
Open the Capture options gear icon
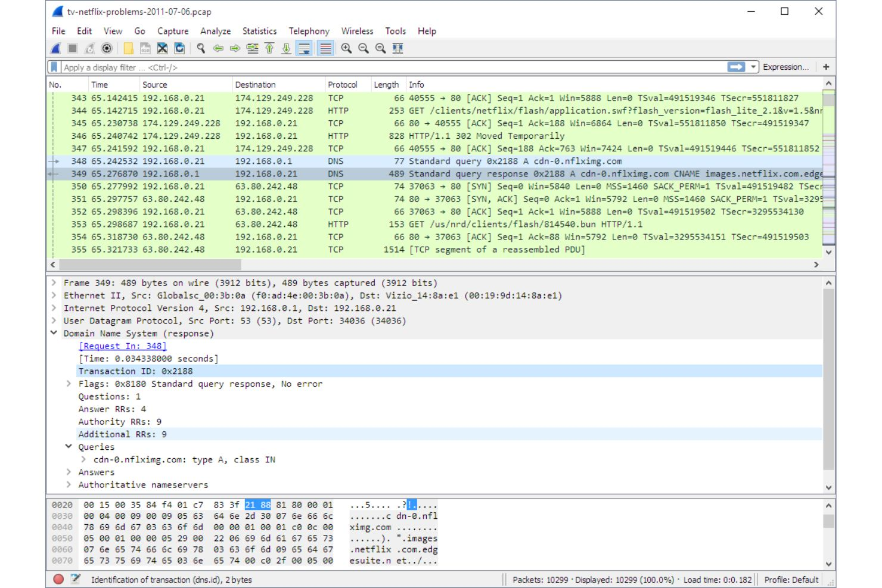click(106, 49)
